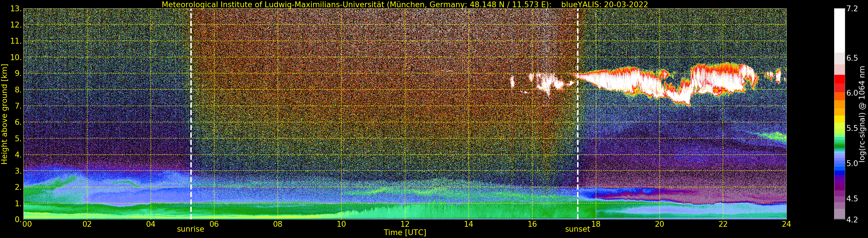Click the '4.' height axis tick label
Image resolution: width=868 pixels, height=238 pixels.
[18, 155]
